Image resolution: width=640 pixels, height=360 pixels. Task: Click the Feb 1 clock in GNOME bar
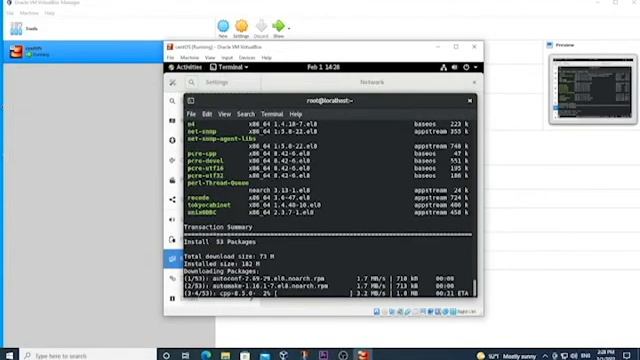tap(323, 67)
